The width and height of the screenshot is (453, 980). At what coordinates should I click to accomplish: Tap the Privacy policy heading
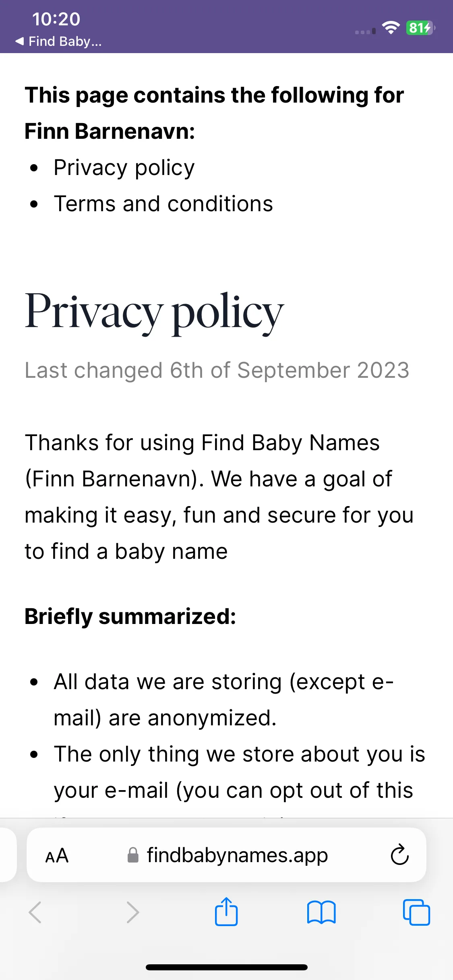tap(154, 313)
